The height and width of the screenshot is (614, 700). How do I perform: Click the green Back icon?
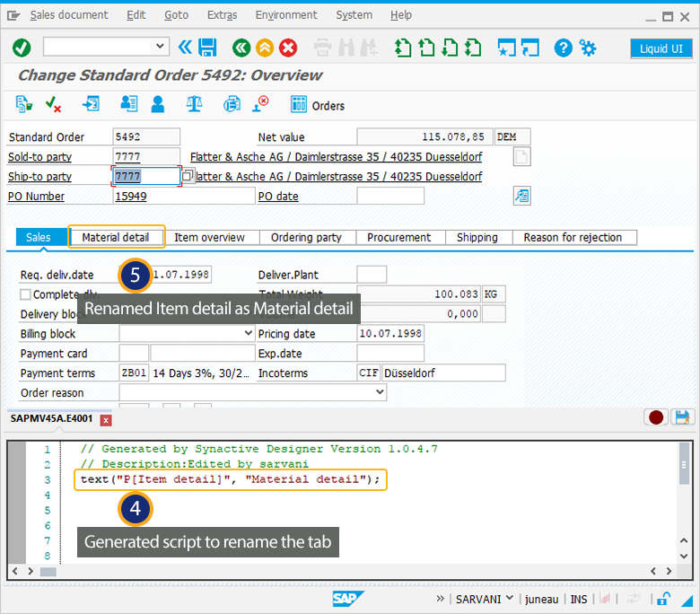tap(241, 48)
